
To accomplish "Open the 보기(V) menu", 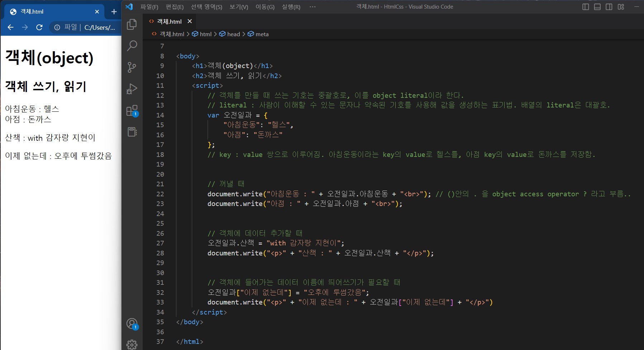I will (x=239, y=7).
